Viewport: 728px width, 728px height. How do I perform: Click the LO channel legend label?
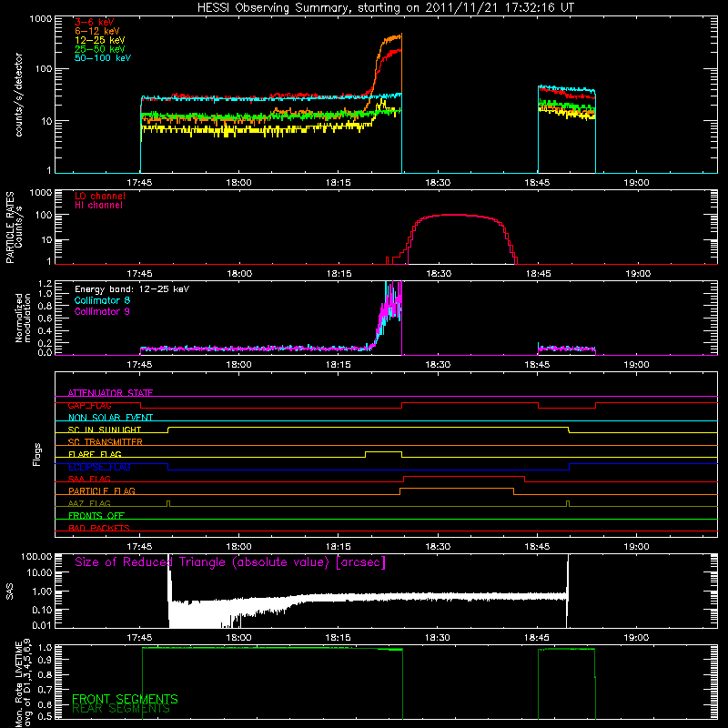pyautogui.click(x=100, y=196)
